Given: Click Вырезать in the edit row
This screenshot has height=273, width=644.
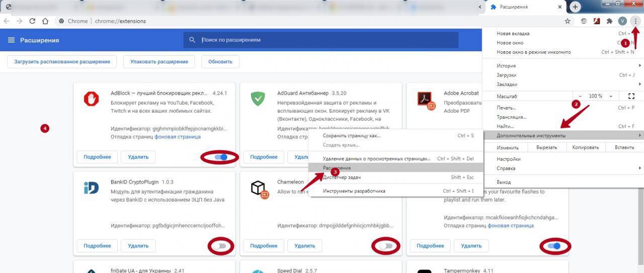Looking at the screenshot, I should (546, 148).
